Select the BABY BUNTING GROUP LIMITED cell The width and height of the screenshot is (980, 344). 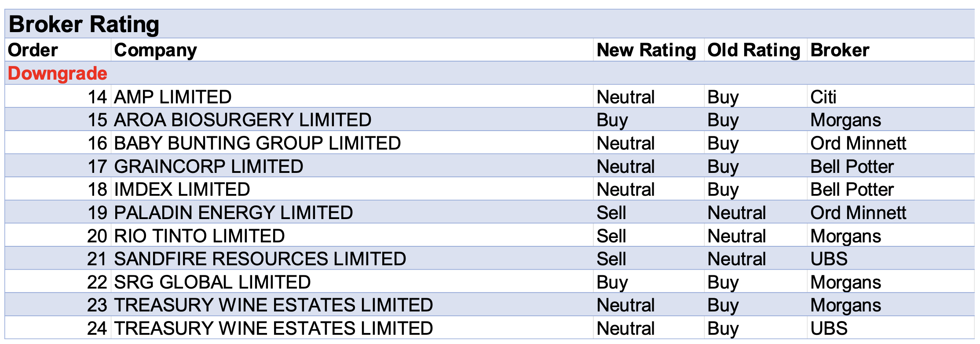[257, 143]
